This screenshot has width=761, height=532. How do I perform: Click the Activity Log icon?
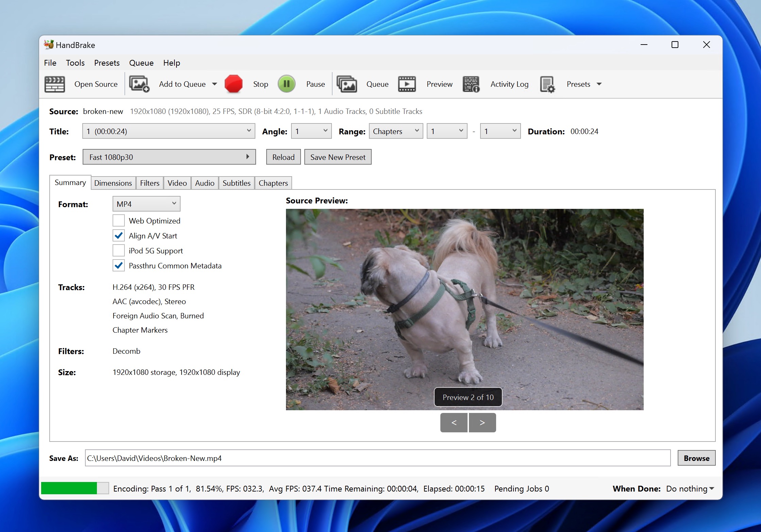(470, 84)
